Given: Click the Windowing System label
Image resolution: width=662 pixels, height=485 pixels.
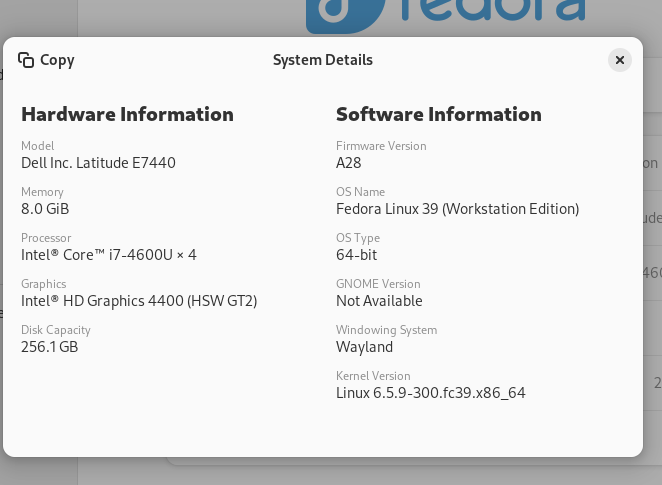Looking at the screenshot, I should click(x=387, y=330).
